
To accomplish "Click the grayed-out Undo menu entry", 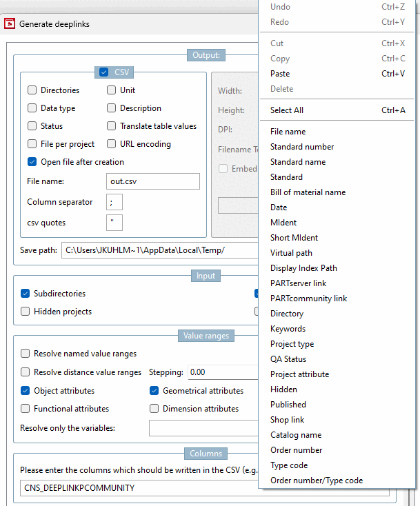I will pos(337,7).
